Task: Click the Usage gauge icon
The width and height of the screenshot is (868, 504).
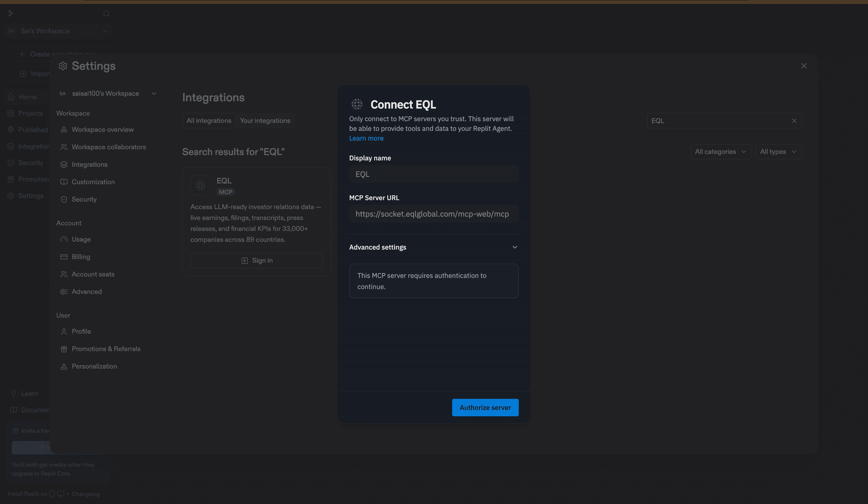Action: [64, 239]
